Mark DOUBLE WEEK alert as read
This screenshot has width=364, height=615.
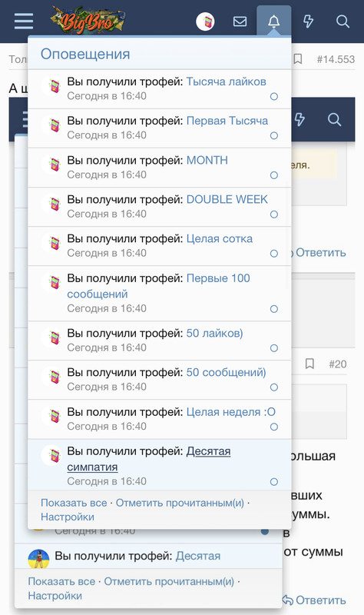[274, 214]
